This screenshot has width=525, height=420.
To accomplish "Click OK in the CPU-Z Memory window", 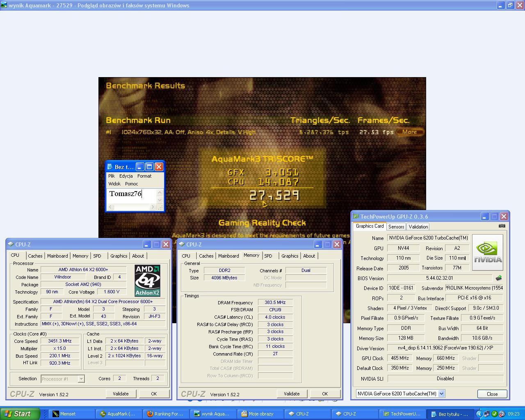I will coord(325,394).
